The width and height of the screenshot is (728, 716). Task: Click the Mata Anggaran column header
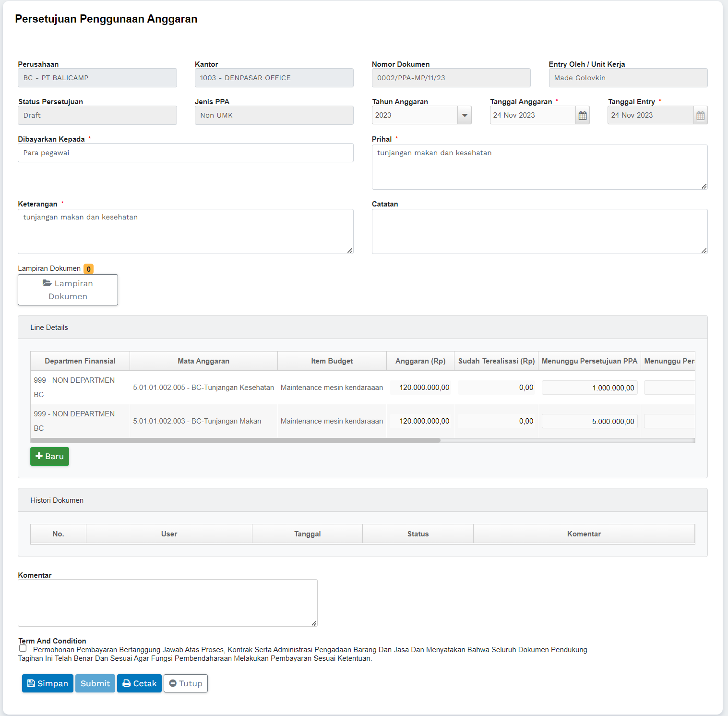tap(203, 361)
